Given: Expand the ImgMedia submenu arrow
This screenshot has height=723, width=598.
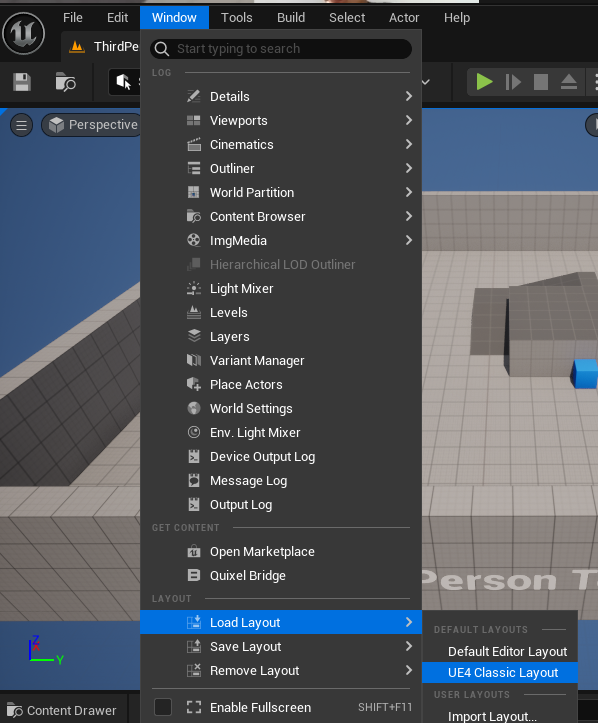Looking at the screenshot, I should (x=409, y=240).
